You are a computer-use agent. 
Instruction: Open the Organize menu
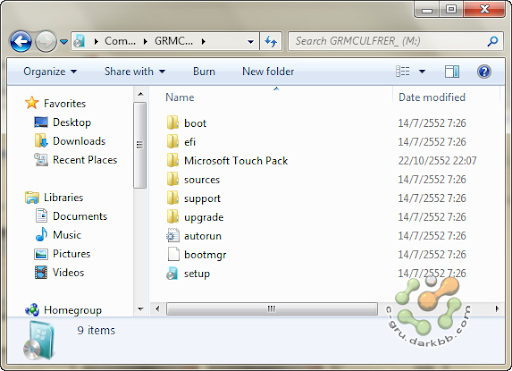click(50, 71)
